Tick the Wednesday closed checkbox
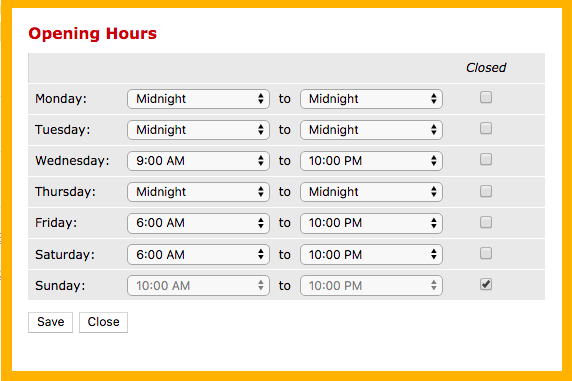Screen dimensions: 572x381 486,159
